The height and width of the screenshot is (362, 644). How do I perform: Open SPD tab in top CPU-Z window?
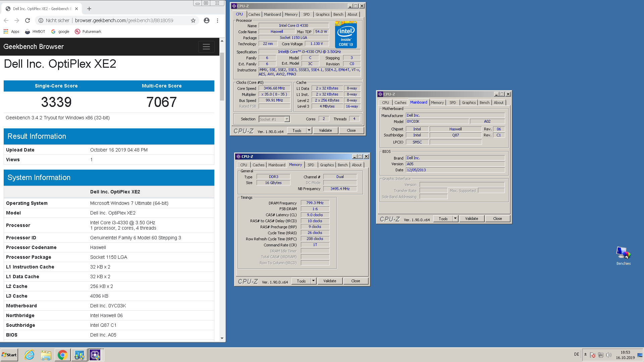307,14
